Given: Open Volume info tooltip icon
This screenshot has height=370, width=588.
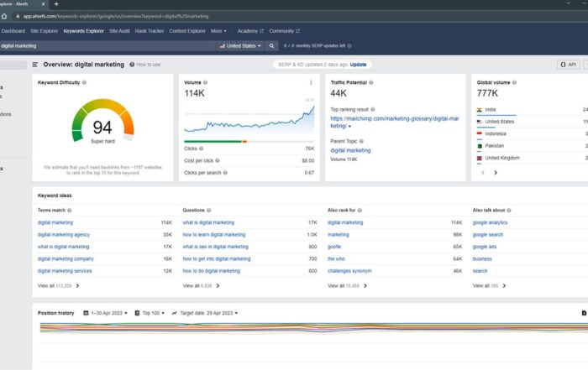Looking at the screenshot, I should 205,82.
